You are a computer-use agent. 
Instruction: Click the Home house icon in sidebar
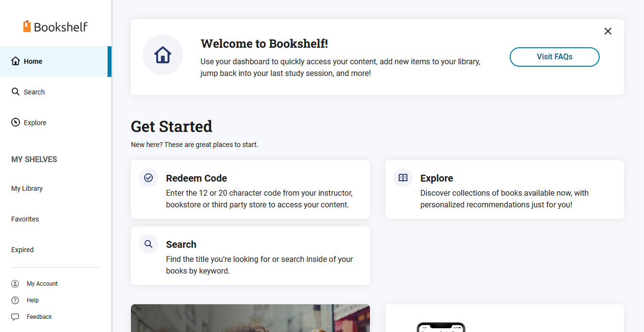click(x=16, y=61)
